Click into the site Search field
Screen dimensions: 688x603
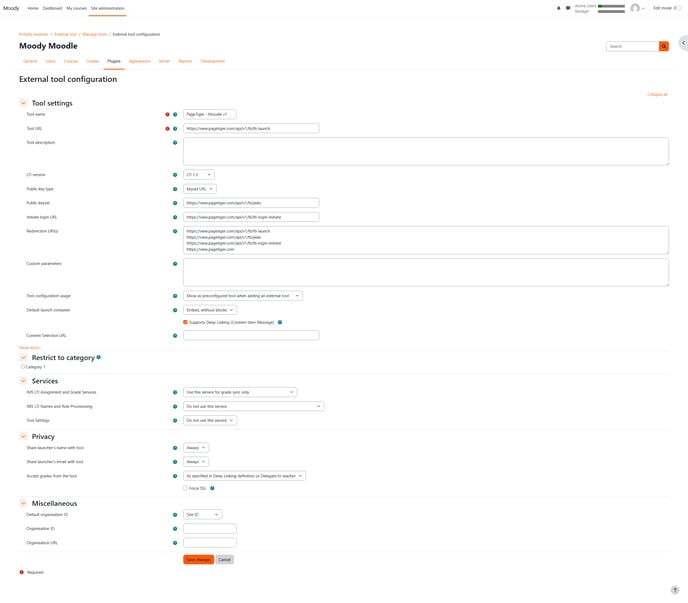(633, 46)
